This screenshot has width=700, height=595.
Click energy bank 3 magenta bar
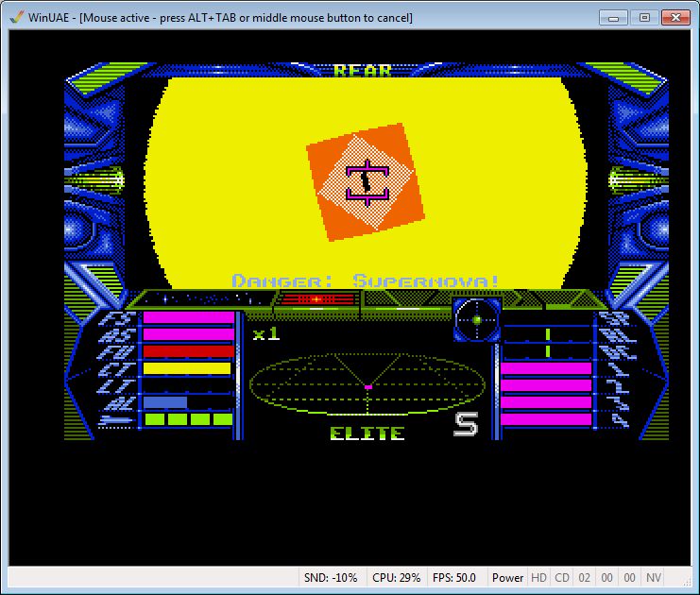click(546, 402)
